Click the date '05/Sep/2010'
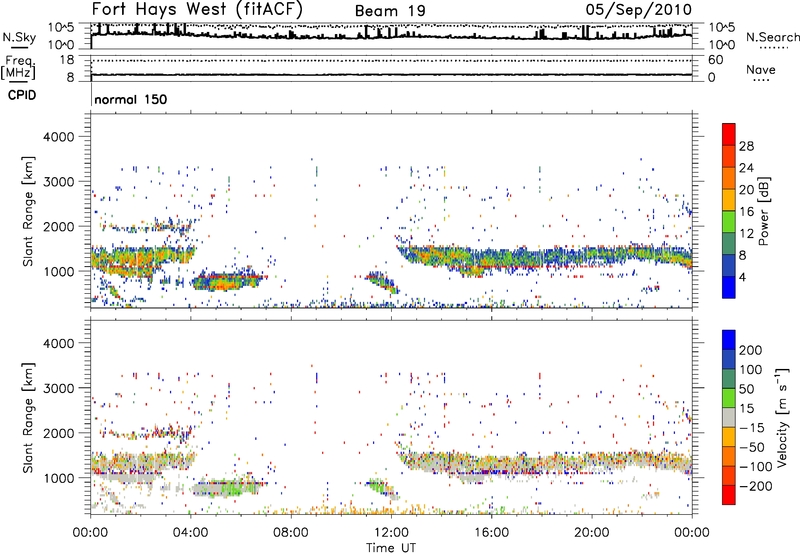 pos(639,9)
